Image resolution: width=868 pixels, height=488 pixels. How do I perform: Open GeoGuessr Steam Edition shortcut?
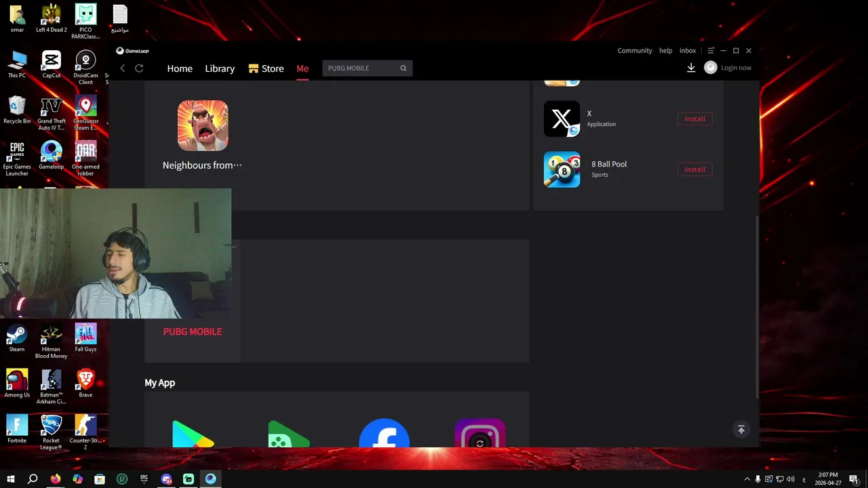(85, 113)
